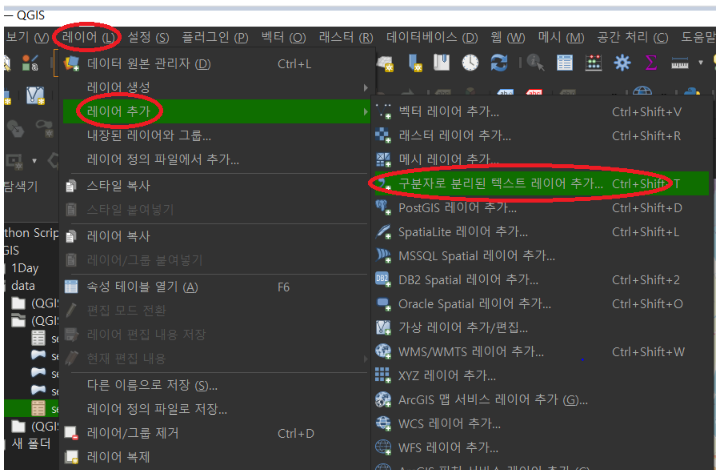Select Oracle Spatial 레이어 추가 item
Image resolution: width=716 pixels, height=470 pixels.
[542, 304]
